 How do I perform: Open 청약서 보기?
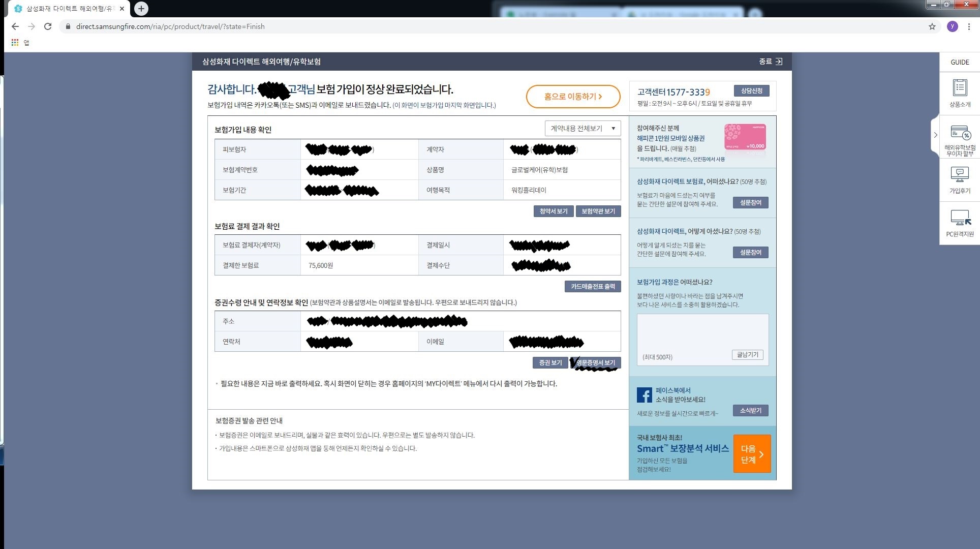(554, 211)
